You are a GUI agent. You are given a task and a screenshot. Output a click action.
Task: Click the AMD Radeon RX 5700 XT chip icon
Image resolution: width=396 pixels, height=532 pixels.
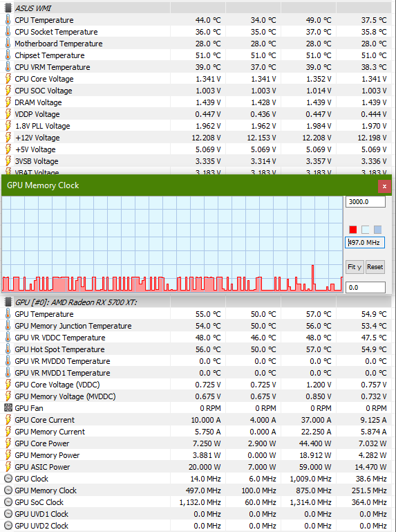[8, 302]
